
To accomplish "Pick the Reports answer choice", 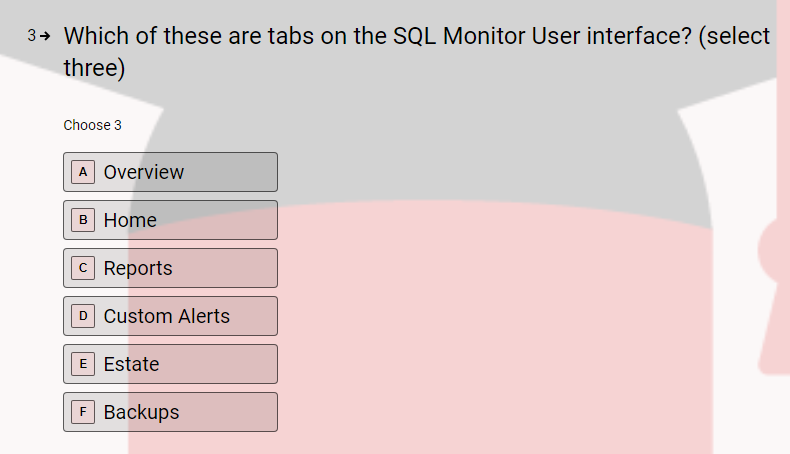I will (x=170, y=268).
